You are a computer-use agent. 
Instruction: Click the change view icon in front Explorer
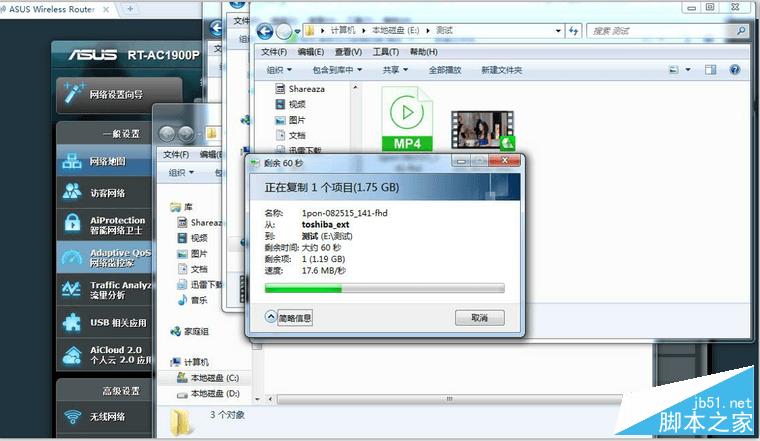click(x=674, y=70)
